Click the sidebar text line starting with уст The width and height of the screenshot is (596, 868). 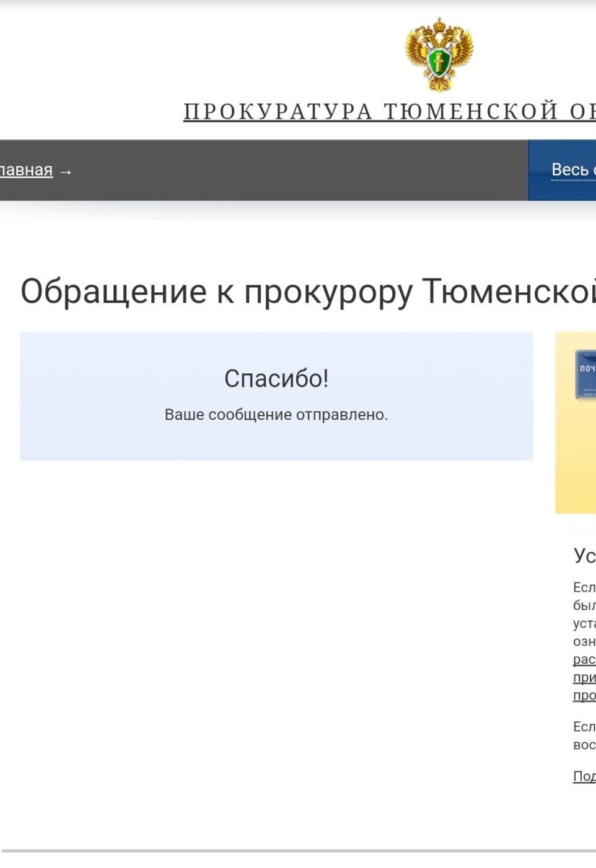point(584,623)
